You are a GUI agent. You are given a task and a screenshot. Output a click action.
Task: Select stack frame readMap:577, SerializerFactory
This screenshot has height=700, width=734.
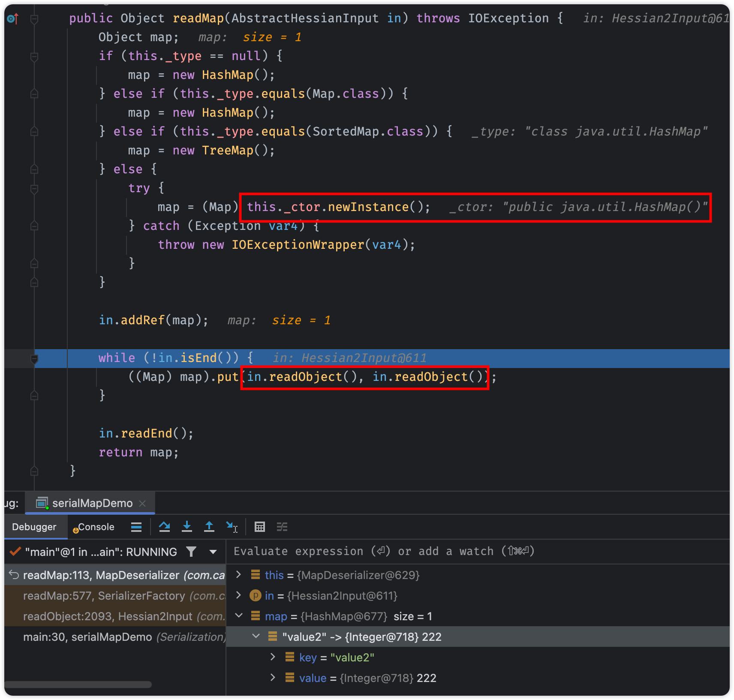coord(115,595)
